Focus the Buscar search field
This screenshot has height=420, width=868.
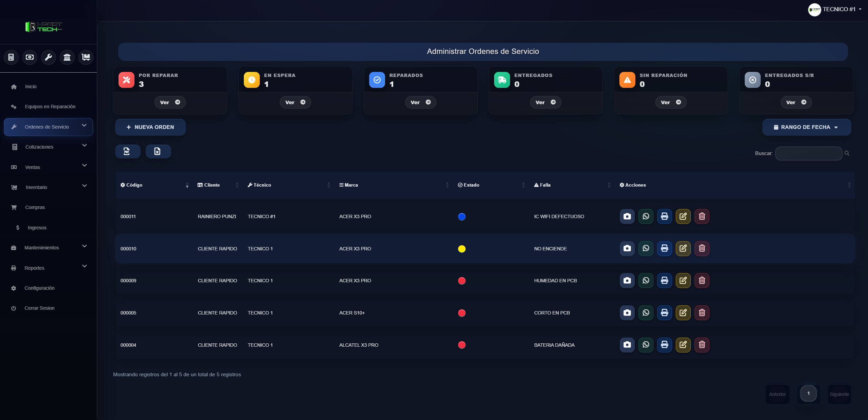coord(808,153)
